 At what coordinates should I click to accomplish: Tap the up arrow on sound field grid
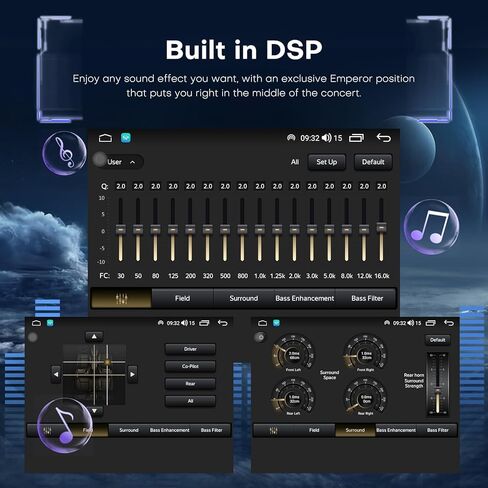(x=94, y=337)
